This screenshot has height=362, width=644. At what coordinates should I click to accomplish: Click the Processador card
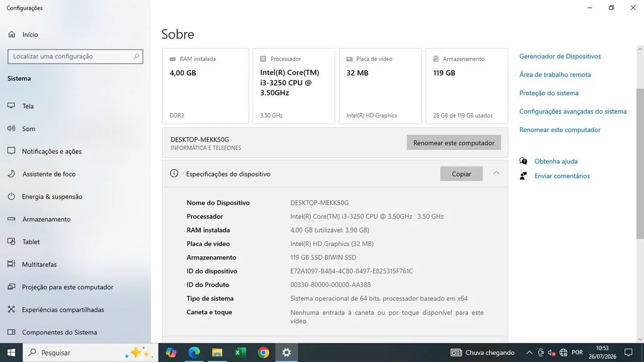294,86
